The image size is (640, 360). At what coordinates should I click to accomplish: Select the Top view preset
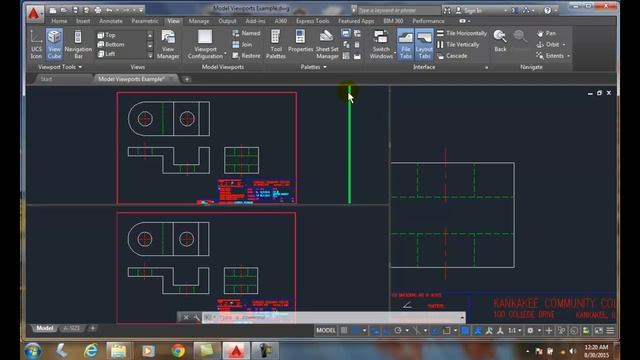point(107,35)
